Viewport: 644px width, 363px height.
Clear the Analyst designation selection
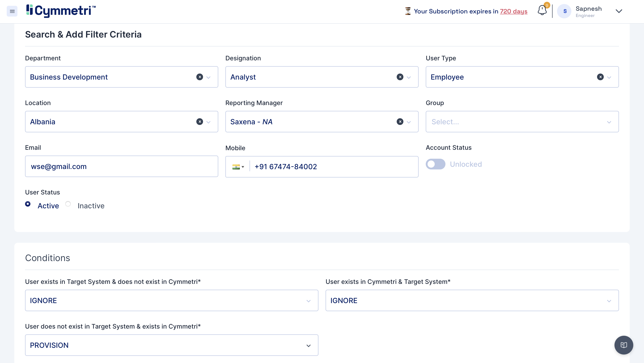click(400, 77)
